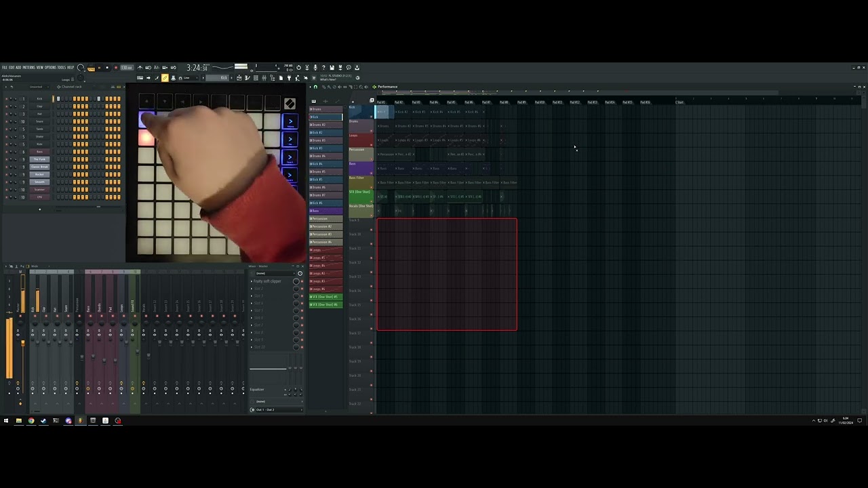868x488 pixels.
Task: Click the Bass Filter track header
Action: (360, 184)
